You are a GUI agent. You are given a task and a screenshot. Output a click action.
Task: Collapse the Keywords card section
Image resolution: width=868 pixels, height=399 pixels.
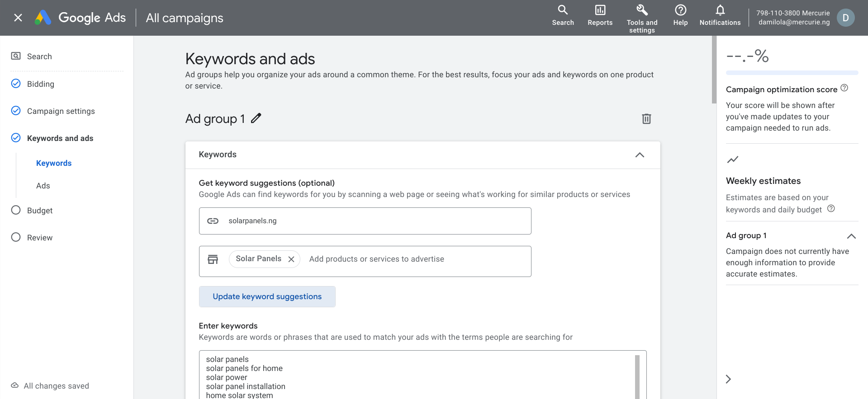[x=640, y=155]
